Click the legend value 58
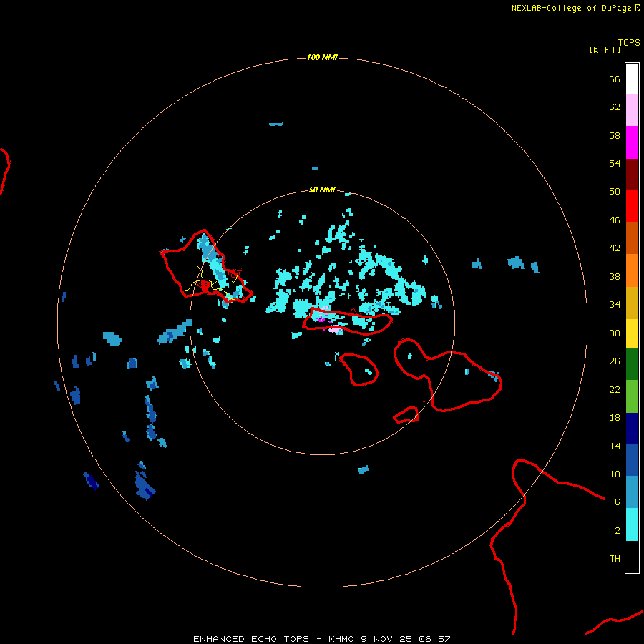The height and width of the screenshot is (644, 644). [x=615, y=135]
